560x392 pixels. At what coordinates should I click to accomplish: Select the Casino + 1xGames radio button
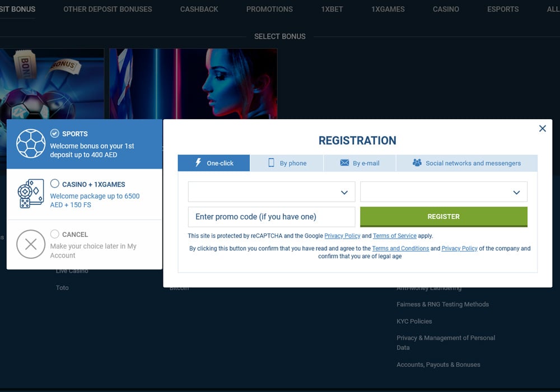coord(55,184)
